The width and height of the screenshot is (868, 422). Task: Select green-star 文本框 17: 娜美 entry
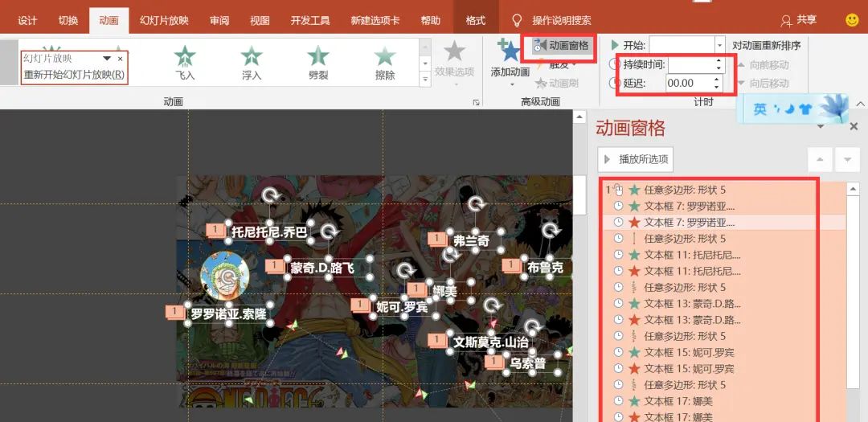[725, 400]
